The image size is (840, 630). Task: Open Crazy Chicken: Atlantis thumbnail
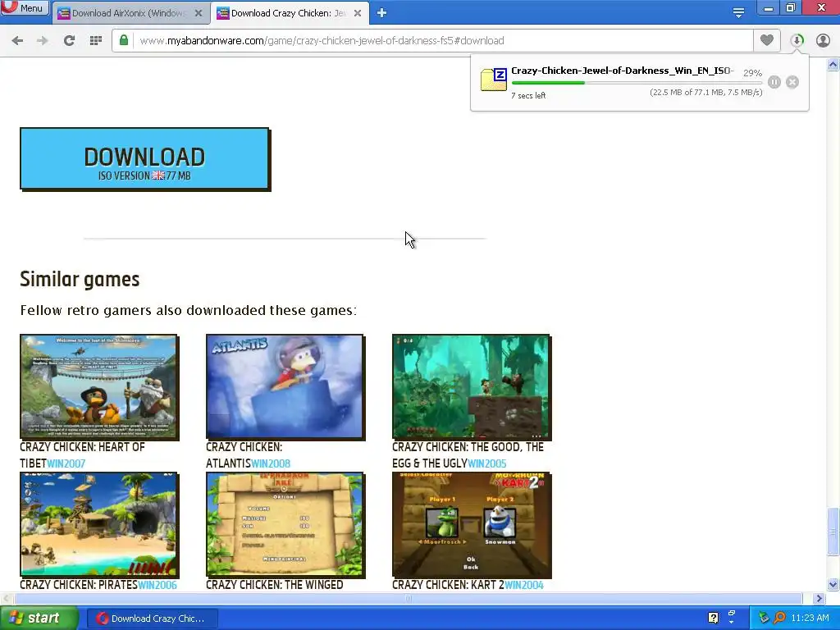tap(285, 387)
